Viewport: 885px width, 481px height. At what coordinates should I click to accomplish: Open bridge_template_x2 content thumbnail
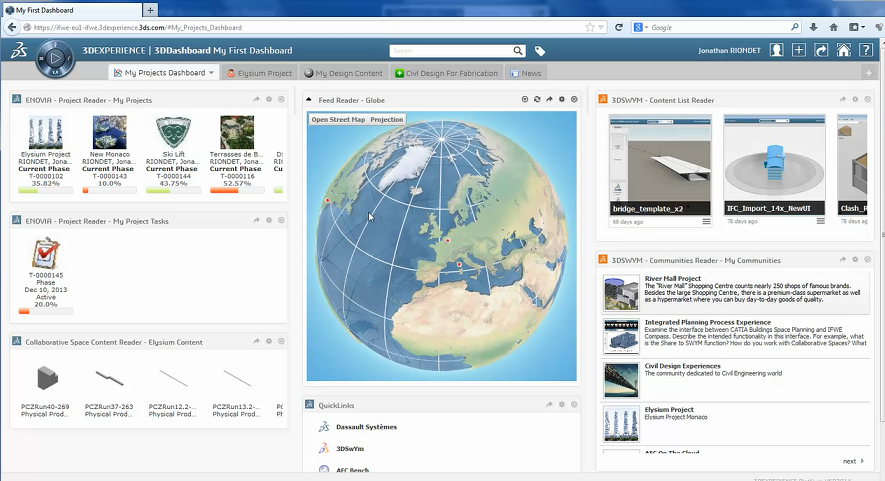[660, 164]
